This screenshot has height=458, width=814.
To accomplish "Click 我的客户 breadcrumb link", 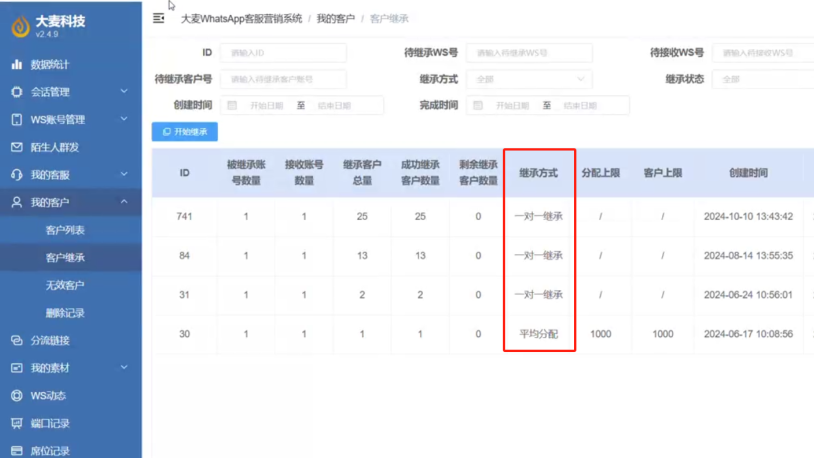I will [336, 19].
